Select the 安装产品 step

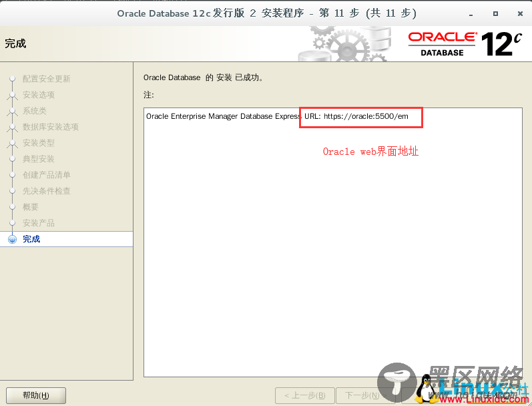tap(39, 222)
